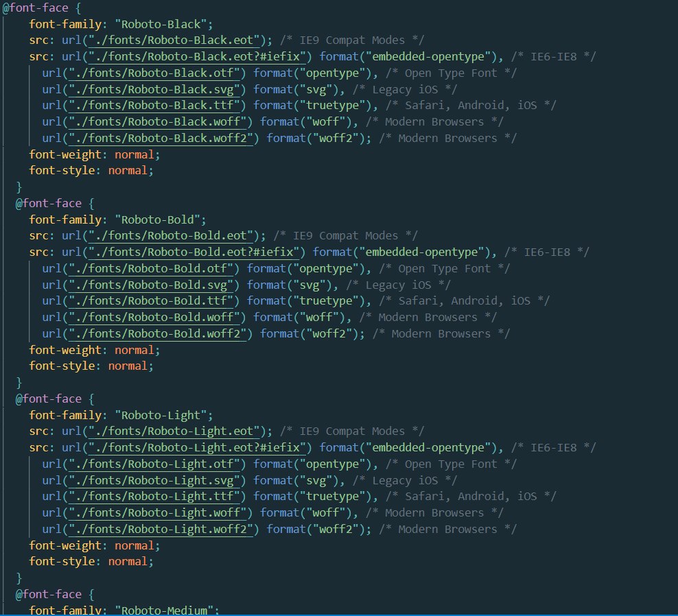
Task: Follow the Roboto-Black.woff2 url link
Action: pyautogui.click(x=161, y=139)
